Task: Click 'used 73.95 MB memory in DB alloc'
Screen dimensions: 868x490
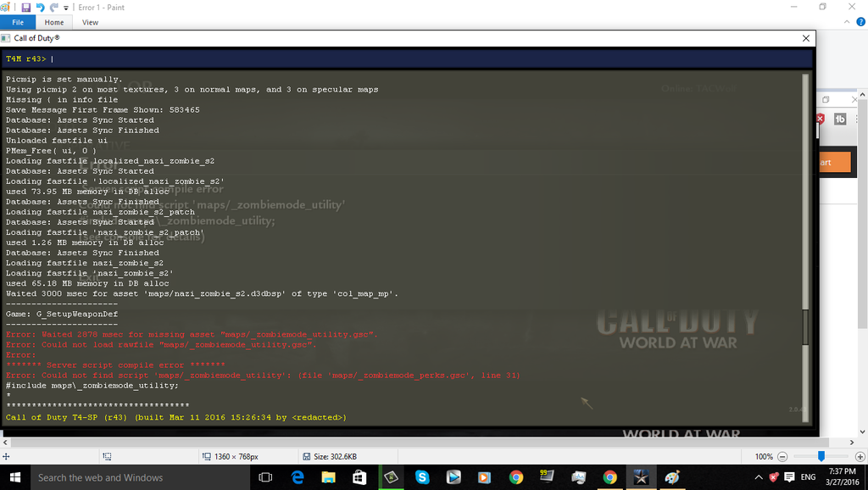Action: (87, 192)
